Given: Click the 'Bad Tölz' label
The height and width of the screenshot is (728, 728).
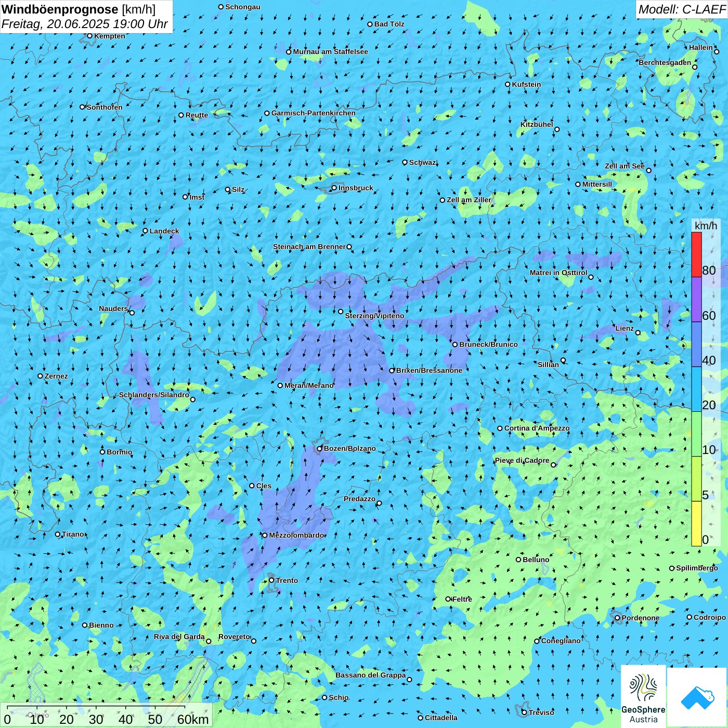Looking at the screenshot, I should [389, 24].
